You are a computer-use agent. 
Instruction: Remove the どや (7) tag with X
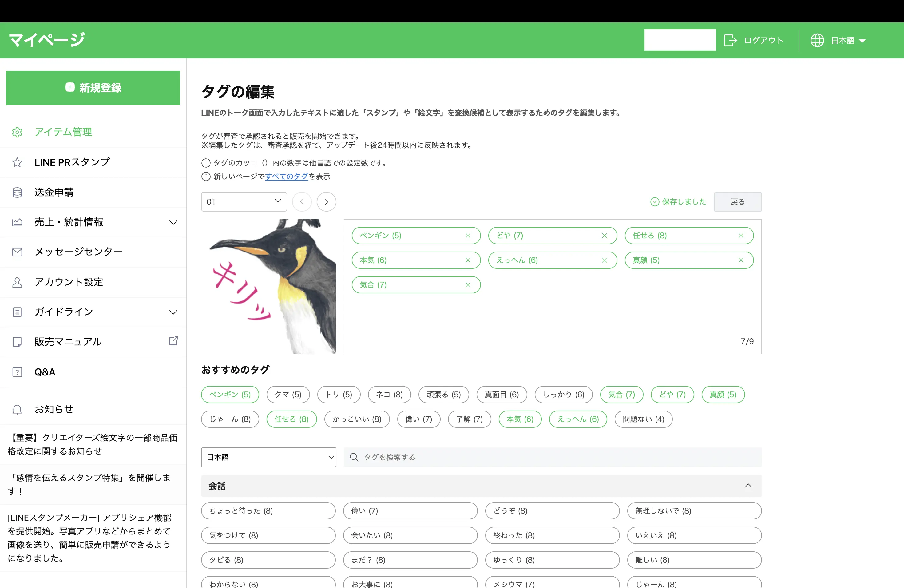604,236
